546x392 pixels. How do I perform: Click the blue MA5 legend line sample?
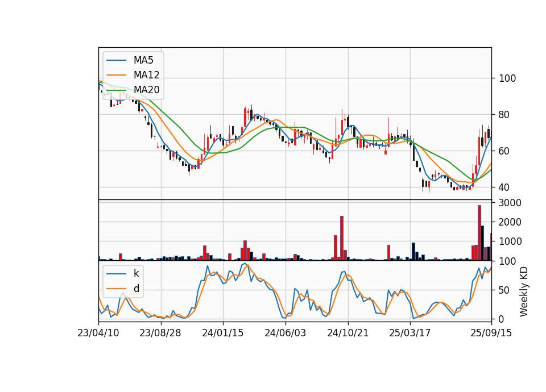pos(116,60)
